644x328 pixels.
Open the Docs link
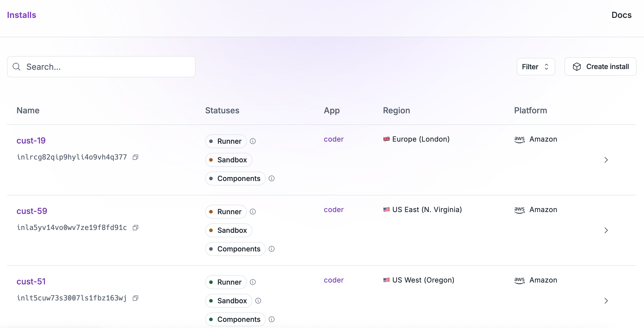[621, 15]
